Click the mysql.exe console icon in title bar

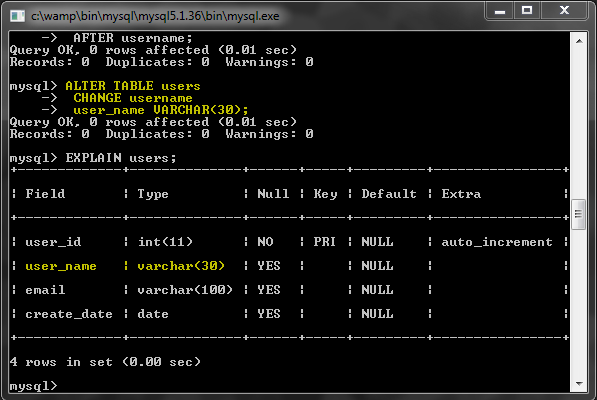17,16
